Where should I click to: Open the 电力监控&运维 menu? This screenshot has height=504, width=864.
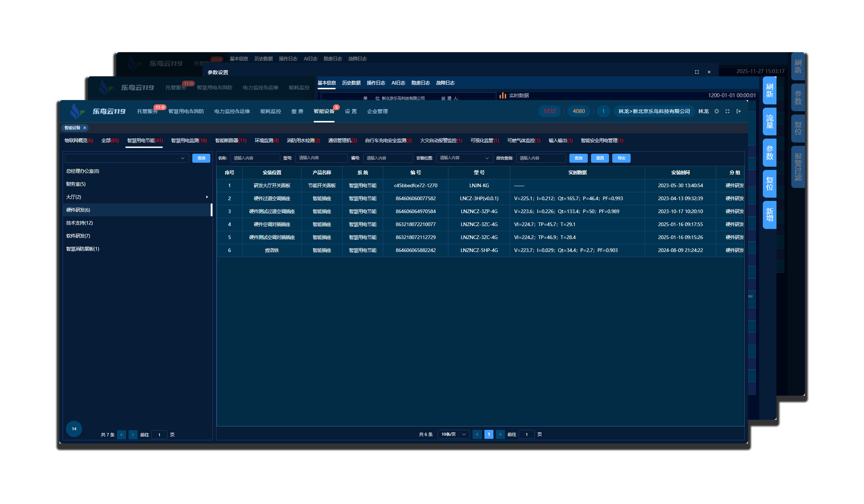(232, 111)
